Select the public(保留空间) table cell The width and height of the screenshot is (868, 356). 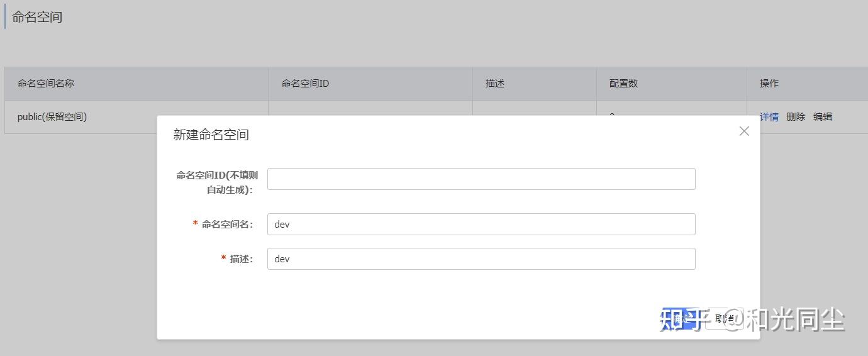pos(136,117)
